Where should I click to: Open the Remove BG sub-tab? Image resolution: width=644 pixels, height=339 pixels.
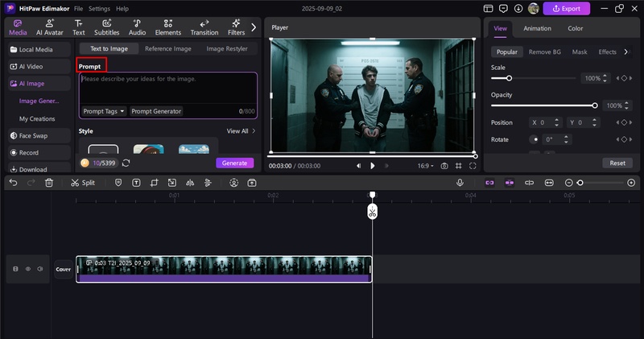pyautogui.click(x=545, y=52)
